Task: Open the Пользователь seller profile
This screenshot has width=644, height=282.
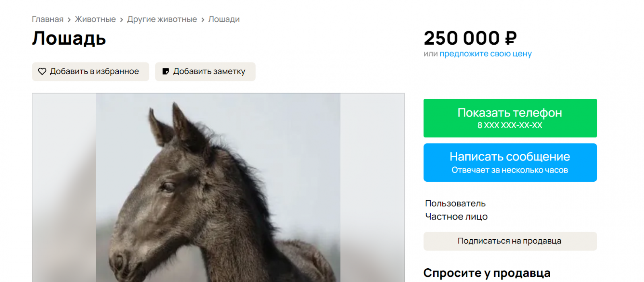Action: pos(455,203)
